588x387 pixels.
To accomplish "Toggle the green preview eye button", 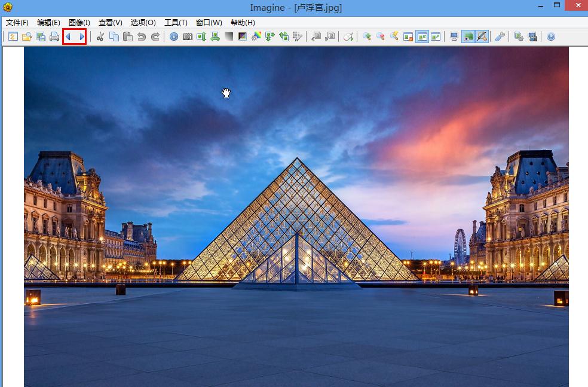I will pos(468,36).
